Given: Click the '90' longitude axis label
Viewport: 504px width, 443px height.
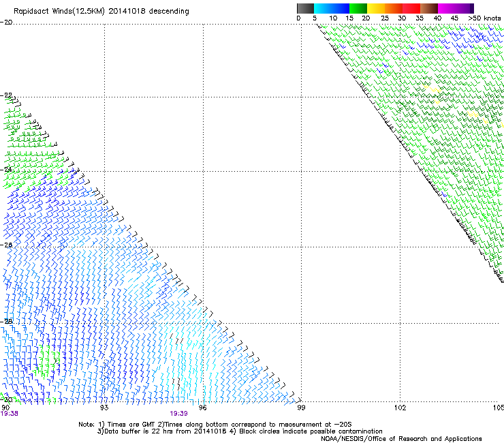Looking at the screenshot, I should tap(5, 408).
